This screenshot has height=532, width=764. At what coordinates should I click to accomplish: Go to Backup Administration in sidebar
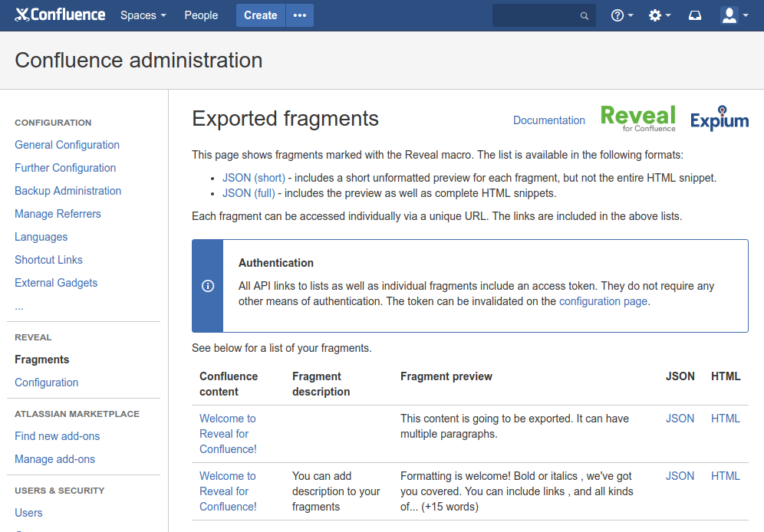(x=68, y=191)
